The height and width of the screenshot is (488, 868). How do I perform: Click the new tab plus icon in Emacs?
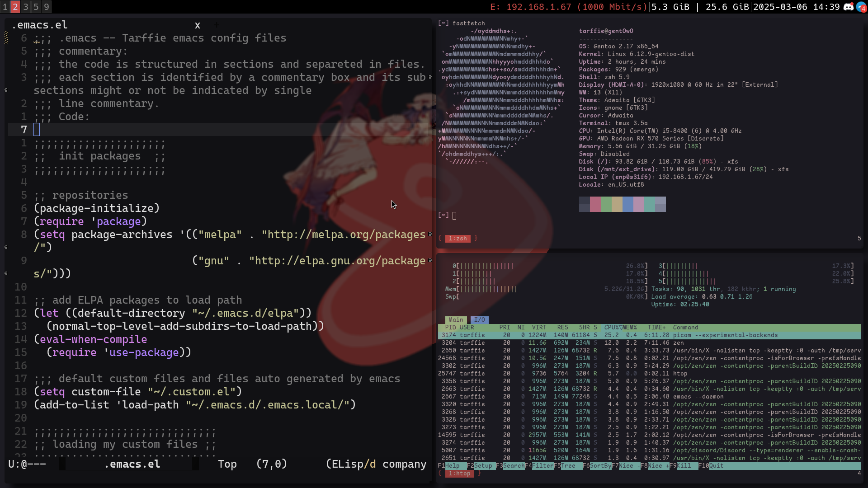(x=216, y=25)
